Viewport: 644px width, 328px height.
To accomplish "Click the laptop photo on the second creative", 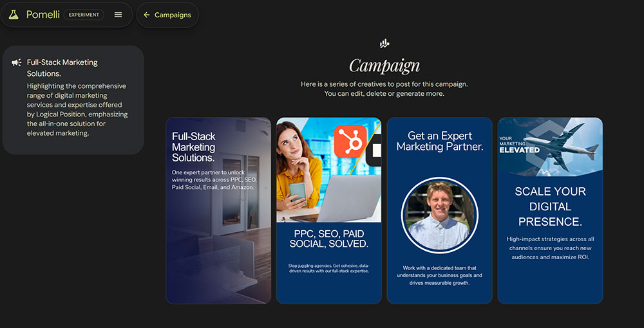I will click(x=348, y=199).
